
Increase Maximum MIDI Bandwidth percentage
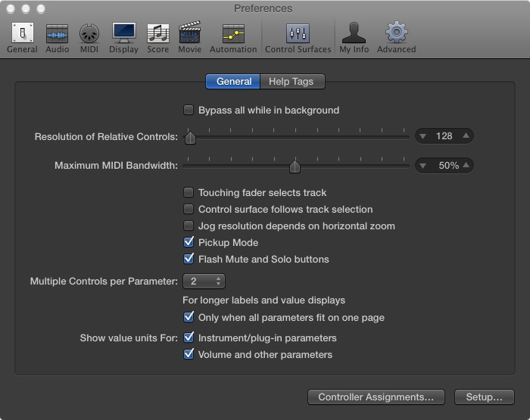466,165
